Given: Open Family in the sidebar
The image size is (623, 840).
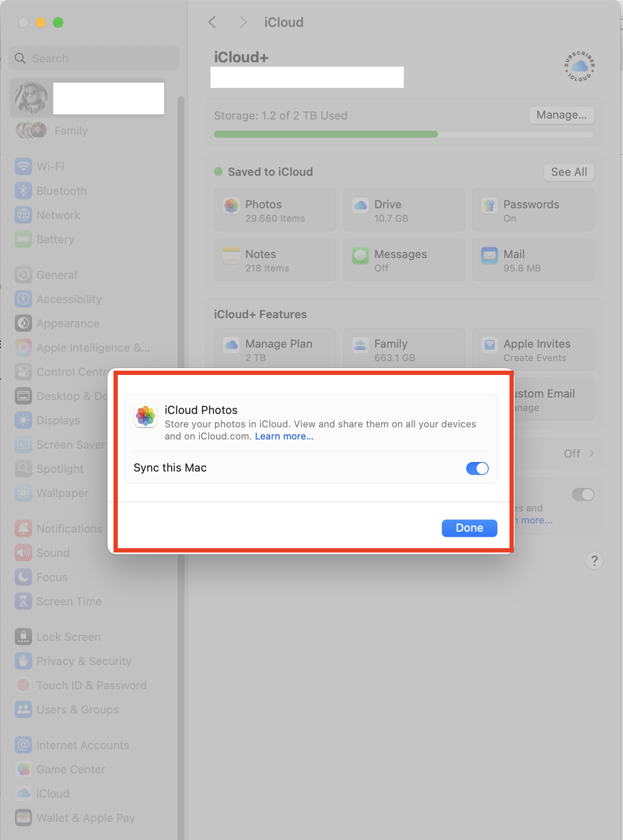Looking at the screenshot, I should pos(71,131).
